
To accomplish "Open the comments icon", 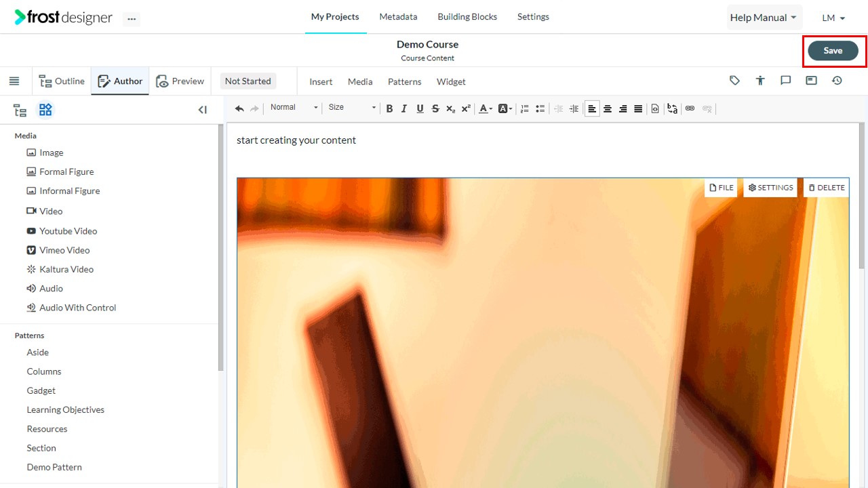I will 786,81.
